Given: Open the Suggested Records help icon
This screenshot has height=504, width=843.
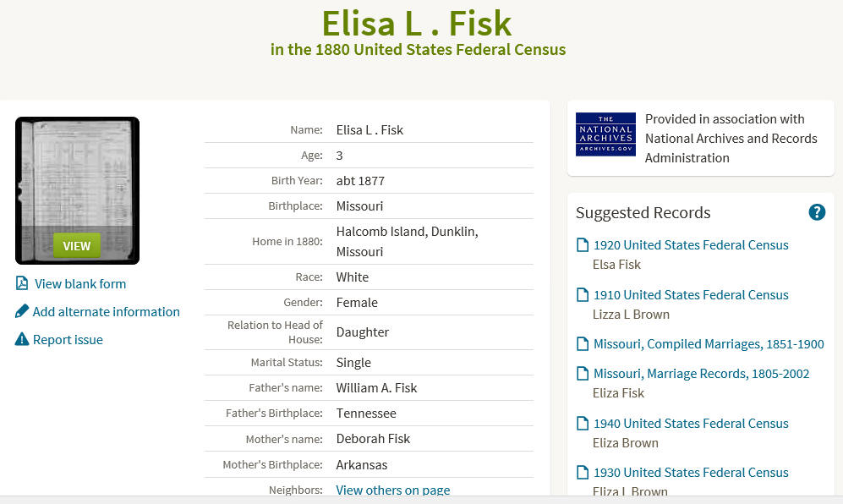Looking at the screenshot, I should [x=817, y=212].
